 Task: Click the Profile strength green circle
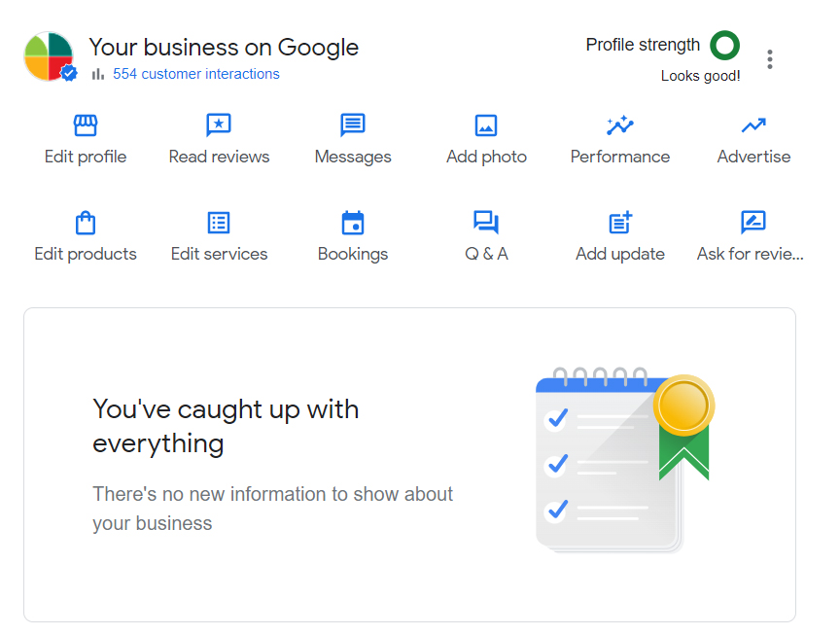[x=724, y=45]
